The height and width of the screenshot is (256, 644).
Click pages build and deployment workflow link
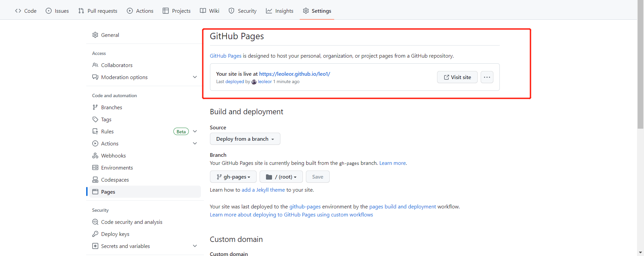tap(402, 206)
